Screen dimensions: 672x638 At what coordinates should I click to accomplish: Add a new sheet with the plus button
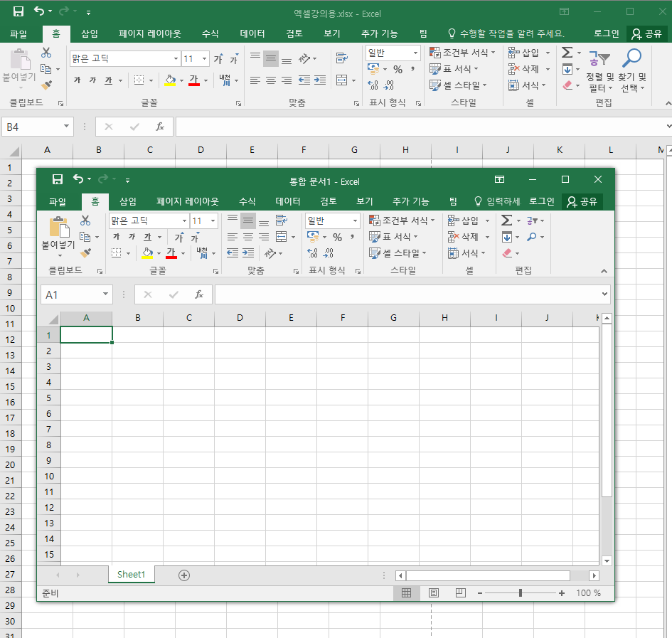(184, 575)
